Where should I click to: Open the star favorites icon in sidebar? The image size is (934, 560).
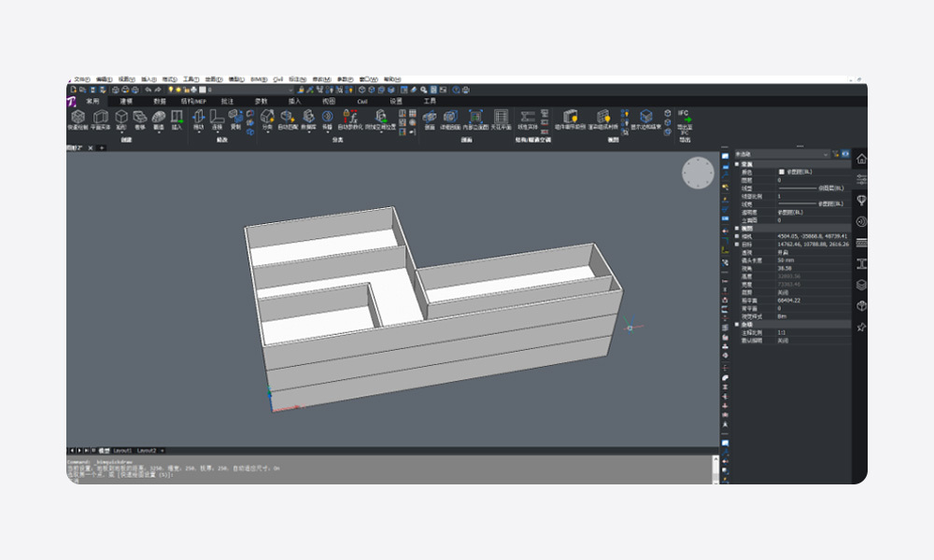tap(861, 328)
